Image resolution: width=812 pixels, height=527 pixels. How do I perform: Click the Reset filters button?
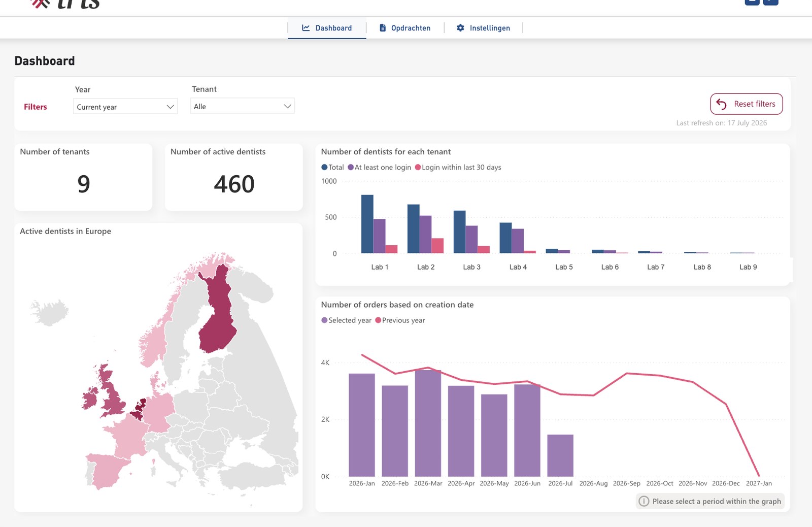tap(746, 104)
